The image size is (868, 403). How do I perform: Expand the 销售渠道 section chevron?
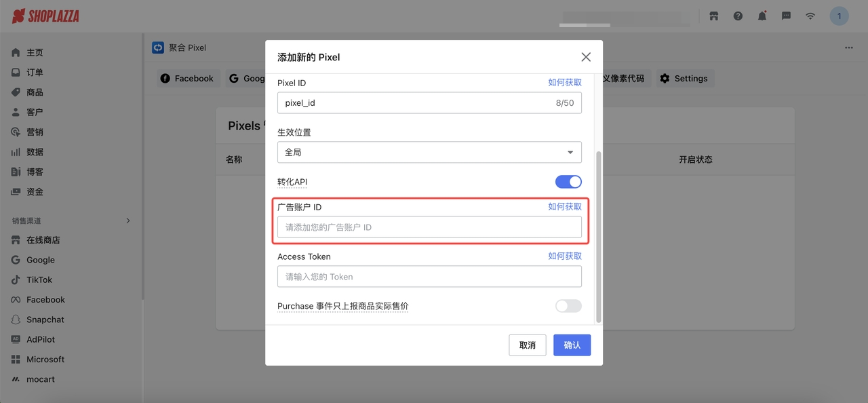pos(128,220)
